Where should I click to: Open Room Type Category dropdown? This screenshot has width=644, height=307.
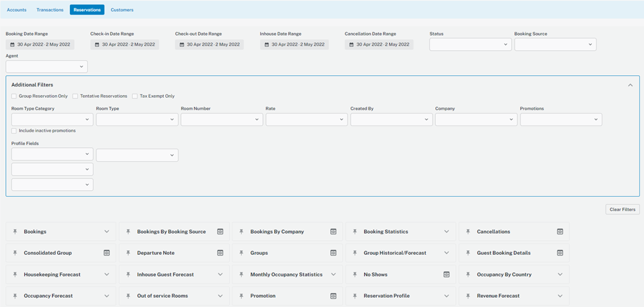point(53,119)
